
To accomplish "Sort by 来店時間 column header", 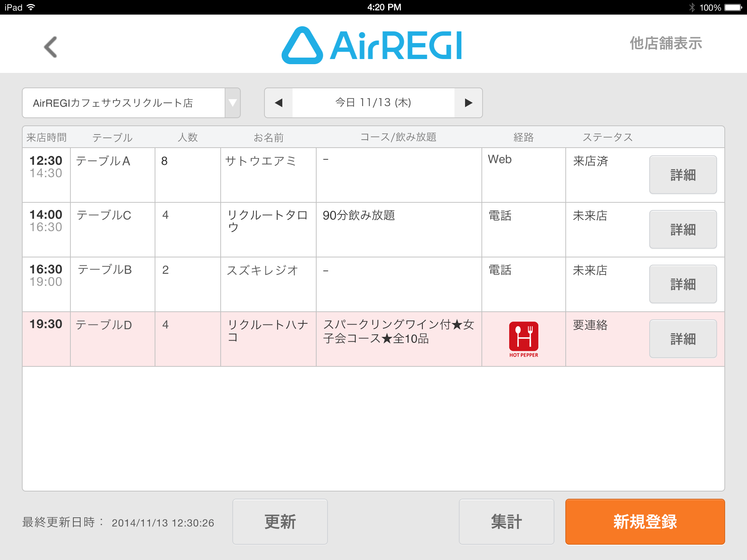I will click(x=46, y=137).
